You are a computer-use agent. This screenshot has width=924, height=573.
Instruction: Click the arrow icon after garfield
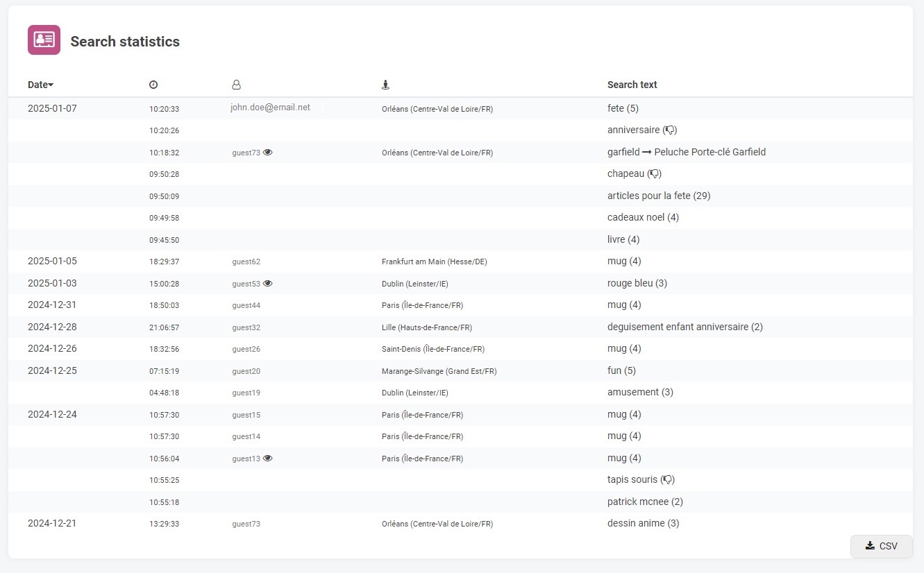pyautogui.click(x=646, y=152)
